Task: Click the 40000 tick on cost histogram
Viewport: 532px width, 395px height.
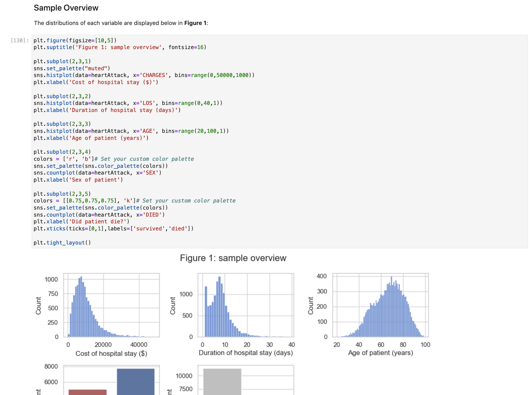Action: tap(139, 344)
